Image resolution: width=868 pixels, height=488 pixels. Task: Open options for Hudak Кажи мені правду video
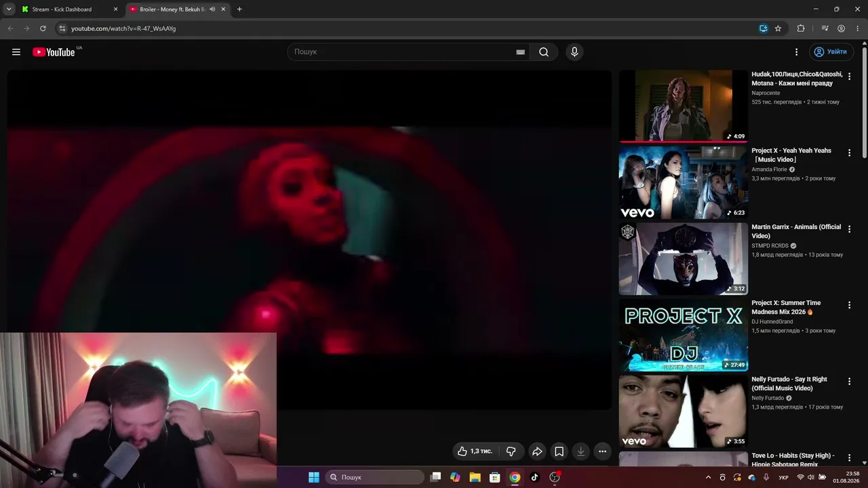(x=849, y=77)
